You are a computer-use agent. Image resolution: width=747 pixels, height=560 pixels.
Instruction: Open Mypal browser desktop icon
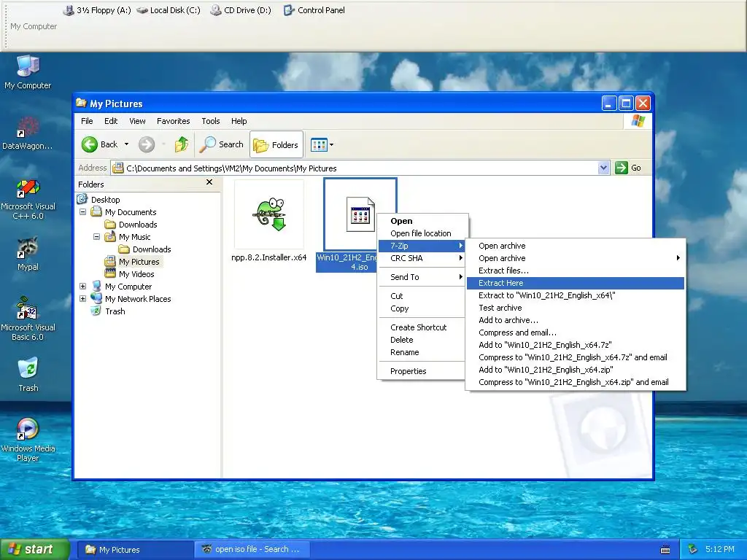(28, 254)
